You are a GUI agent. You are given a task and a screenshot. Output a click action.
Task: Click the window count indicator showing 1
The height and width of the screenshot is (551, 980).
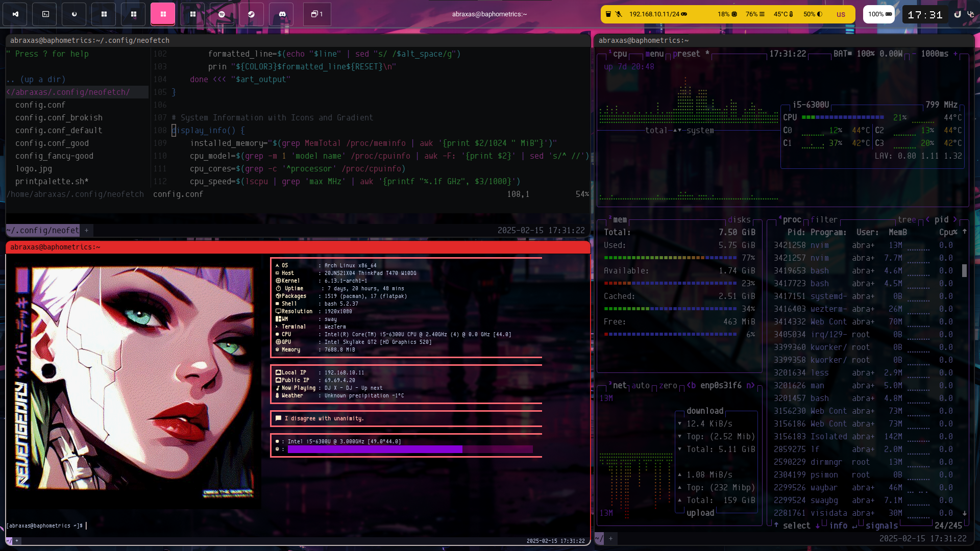click(317, 14)
